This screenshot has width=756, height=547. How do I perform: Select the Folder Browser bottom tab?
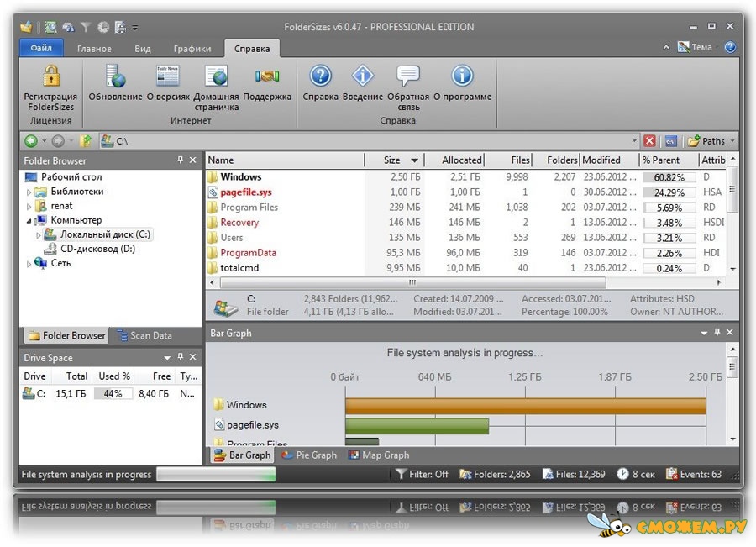66,335
